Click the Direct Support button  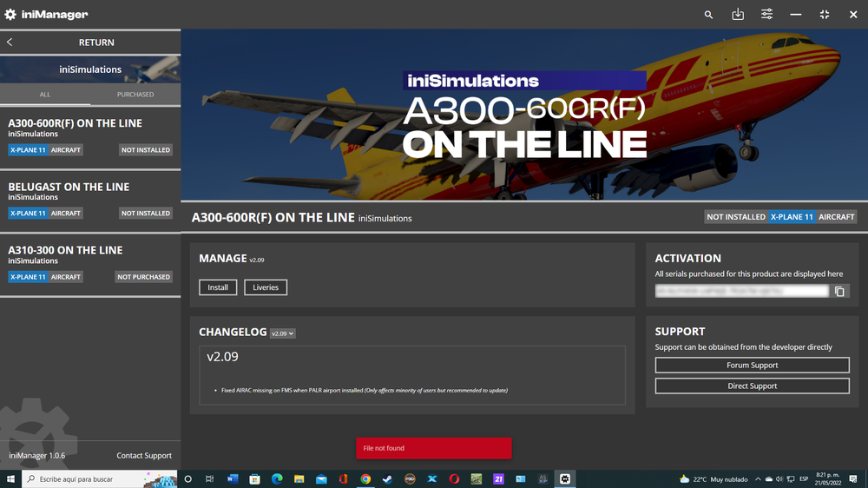click(x=752, y=386)
